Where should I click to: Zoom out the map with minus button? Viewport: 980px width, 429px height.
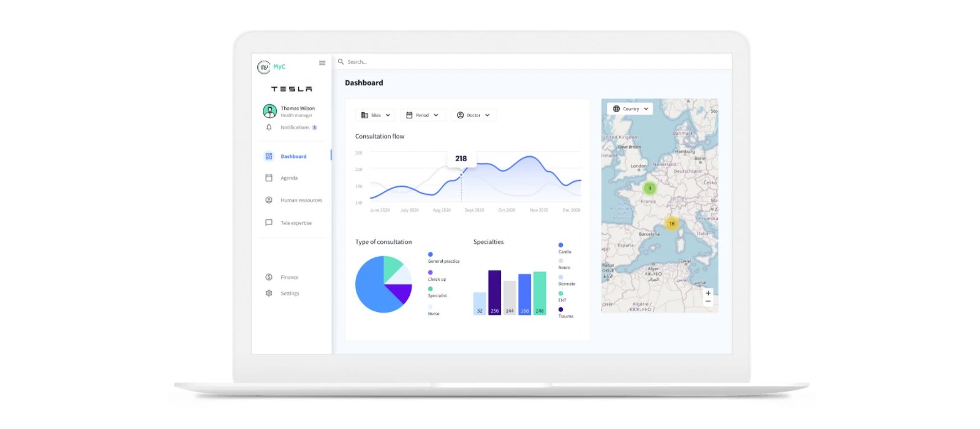click(x=708, y=302)
